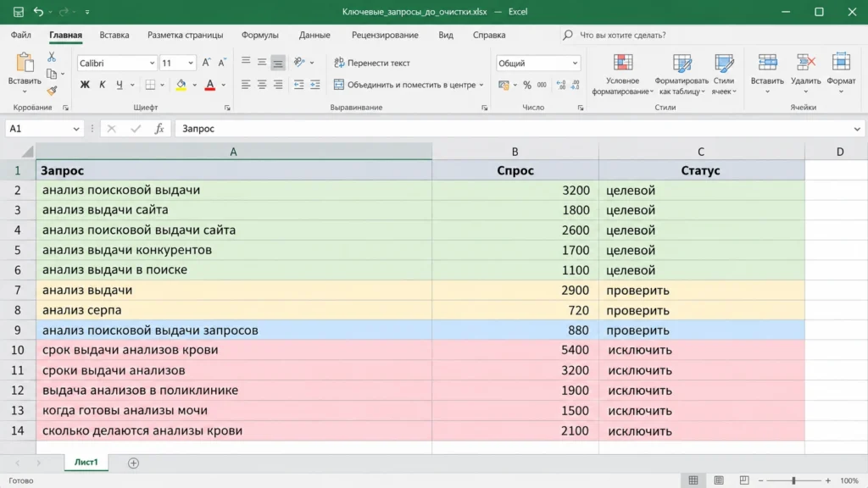Increase font size with the larger A icon

coord(206,63)
